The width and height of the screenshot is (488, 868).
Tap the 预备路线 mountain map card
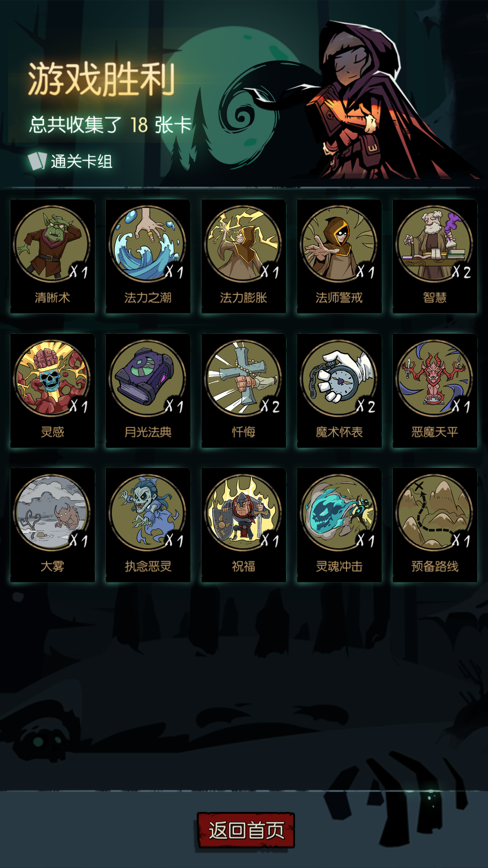435,525
